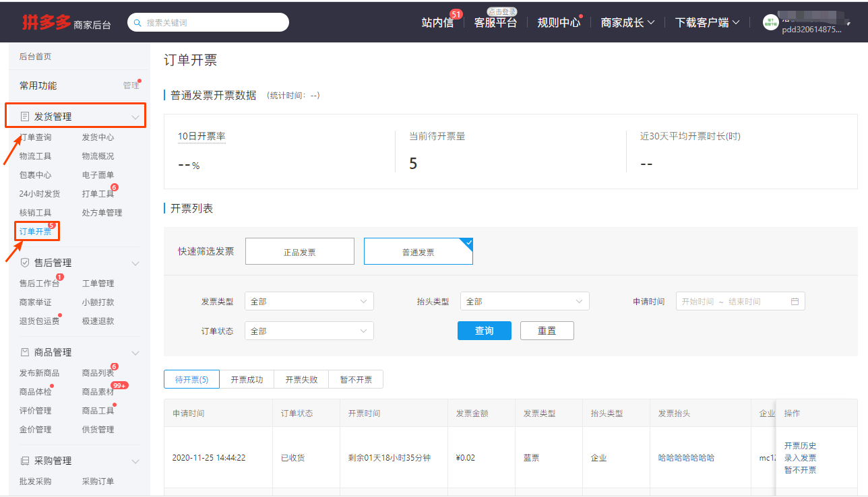Select the 正品发票 quick filter

[x=300, y=251]
